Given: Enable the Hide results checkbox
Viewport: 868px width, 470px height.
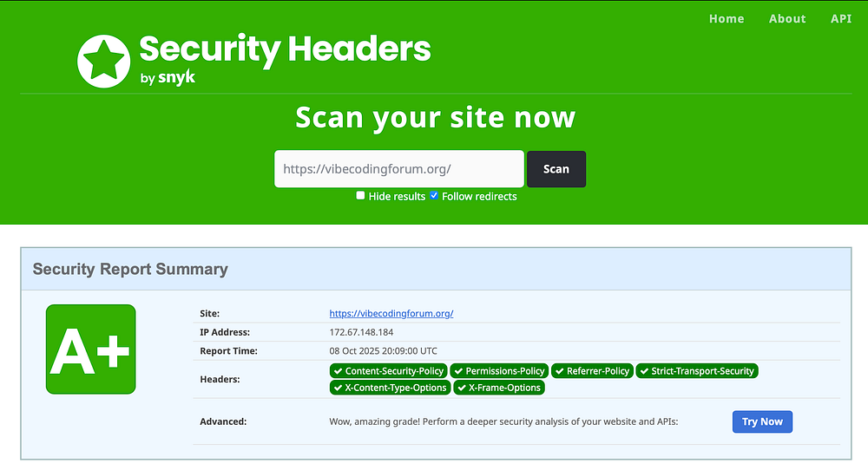Looking at the screenshot, I should 360,195.
